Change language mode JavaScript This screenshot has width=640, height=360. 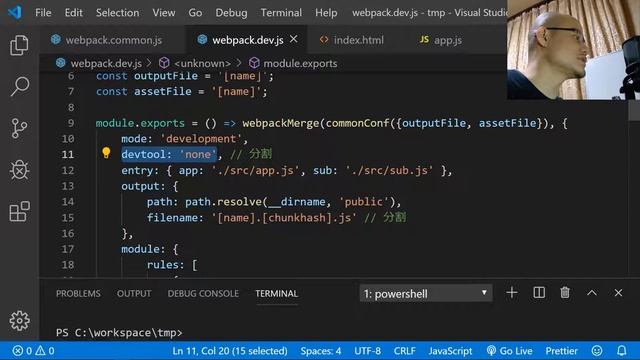450,351
